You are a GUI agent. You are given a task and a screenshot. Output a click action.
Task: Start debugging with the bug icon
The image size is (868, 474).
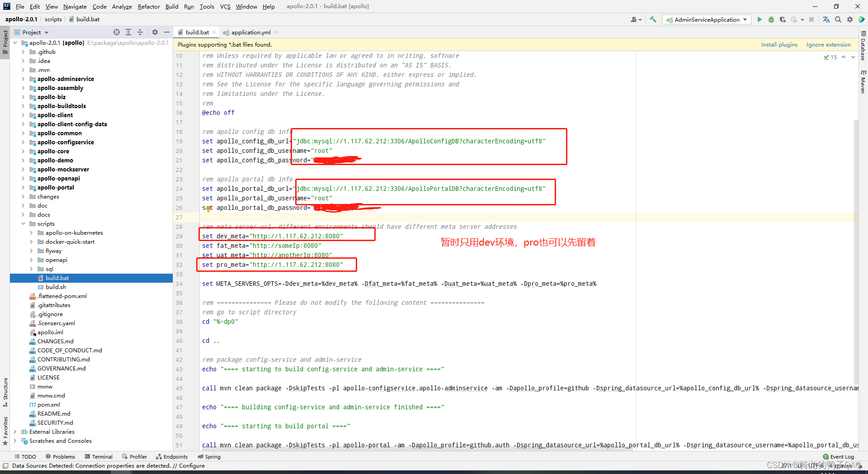click(771, 19)
